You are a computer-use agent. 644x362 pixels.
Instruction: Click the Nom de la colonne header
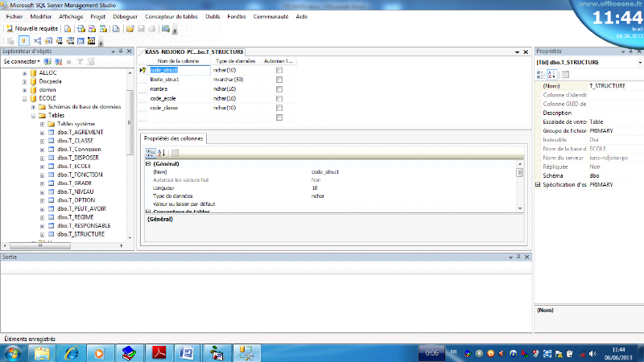(x=178, y=61)
